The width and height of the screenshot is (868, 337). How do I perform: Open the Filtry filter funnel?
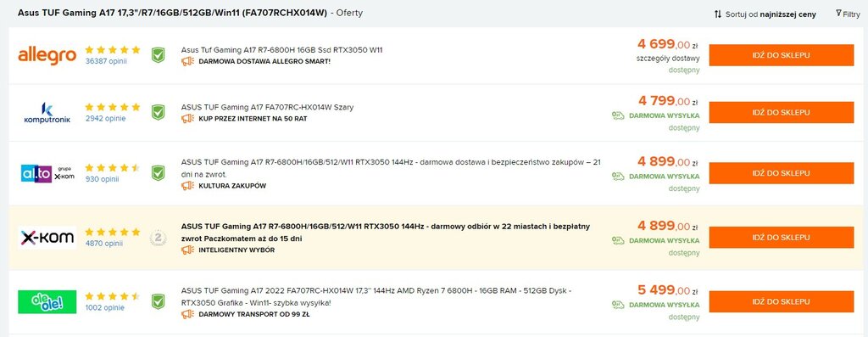pos(848,14)
